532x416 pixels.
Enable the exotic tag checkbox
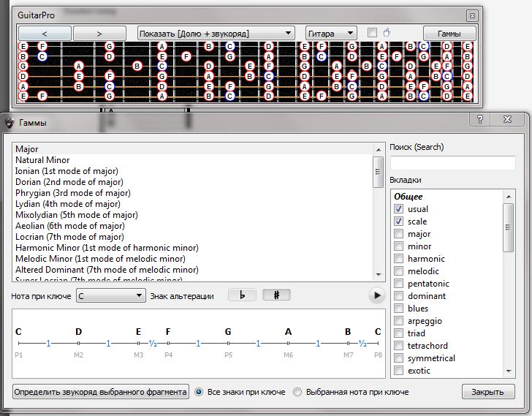[x=399, y=370]
